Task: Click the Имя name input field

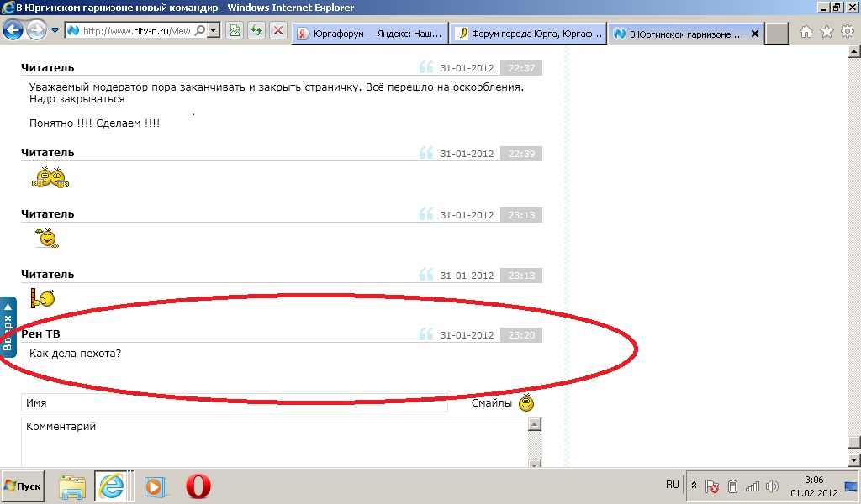Action: 234,403
